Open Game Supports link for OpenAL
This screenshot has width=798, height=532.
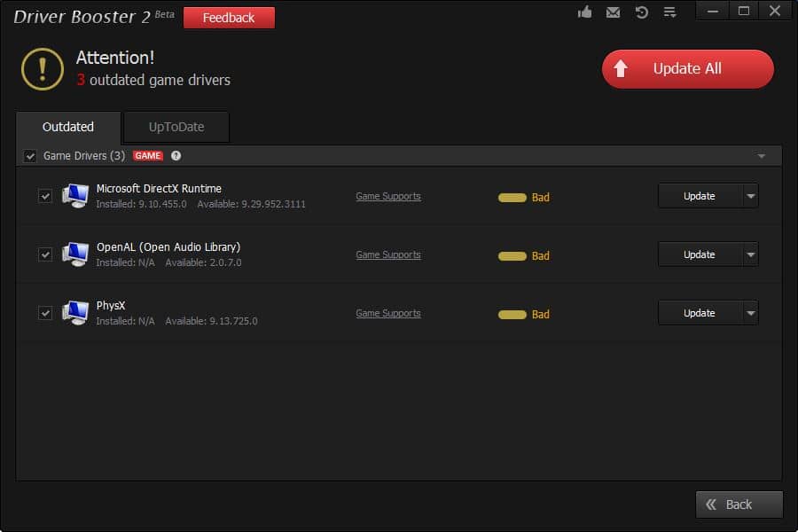388,254
